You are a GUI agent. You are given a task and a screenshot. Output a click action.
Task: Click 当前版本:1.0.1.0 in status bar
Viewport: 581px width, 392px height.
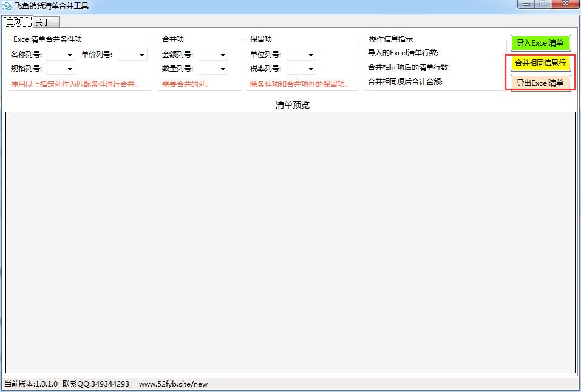pyautogui.click(x=31, y=384)
